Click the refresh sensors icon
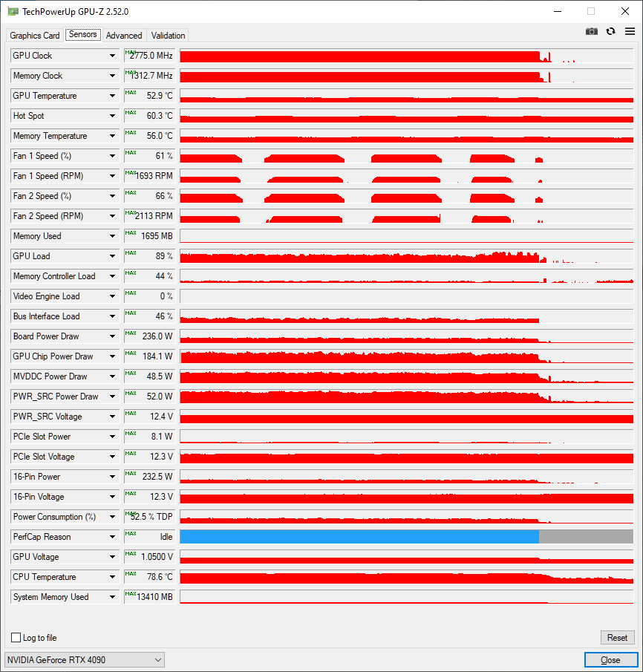The width and height of the screenshot is (643, 672). [x=611, y=31]
